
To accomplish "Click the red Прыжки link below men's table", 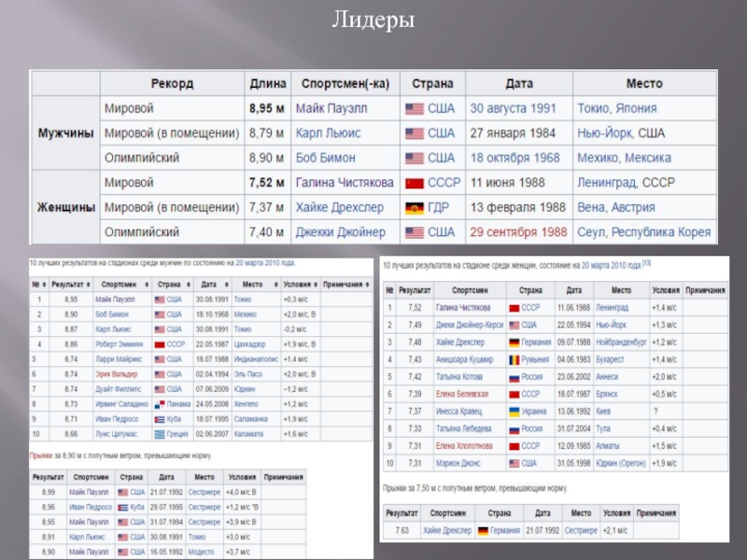I will coord(41,455).
